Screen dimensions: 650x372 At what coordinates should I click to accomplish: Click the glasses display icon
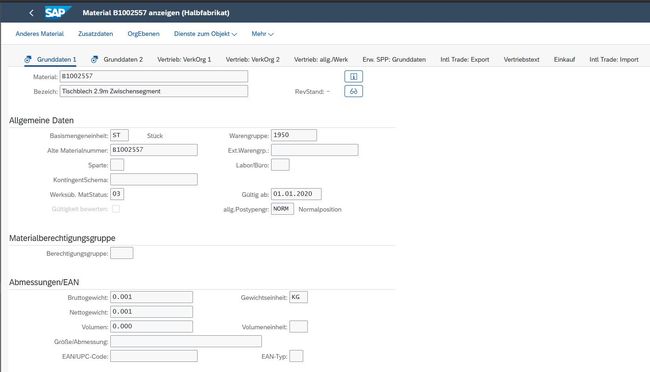pos(353,91)
